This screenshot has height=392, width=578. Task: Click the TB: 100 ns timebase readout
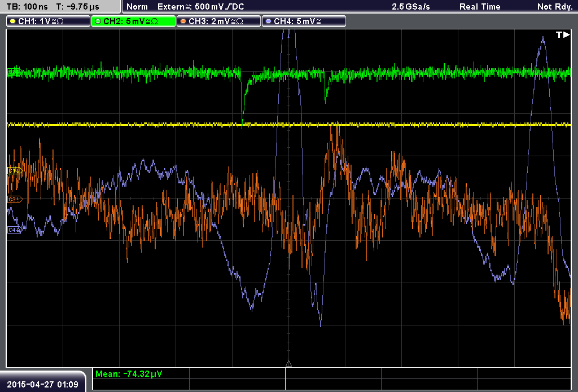point(27,7)
